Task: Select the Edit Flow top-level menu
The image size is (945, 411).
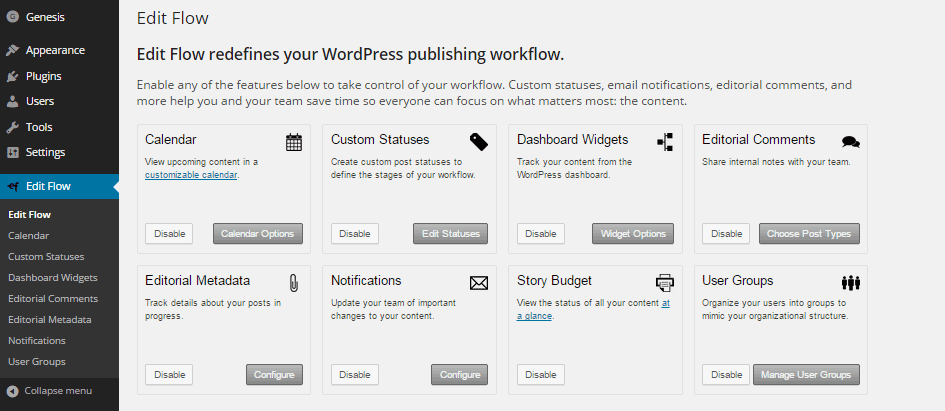Action: [59, 186]
